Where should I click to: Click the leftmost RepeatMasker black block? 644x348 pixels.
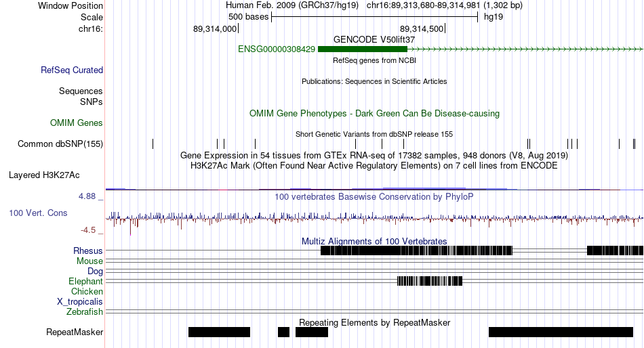click(220, 332)
